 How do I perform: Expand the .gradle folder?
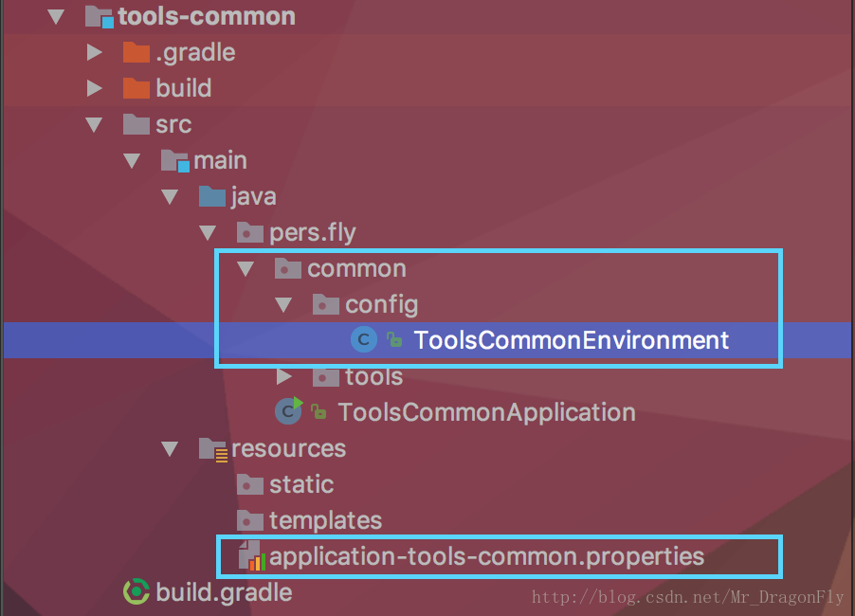click(x=95, y=52)
